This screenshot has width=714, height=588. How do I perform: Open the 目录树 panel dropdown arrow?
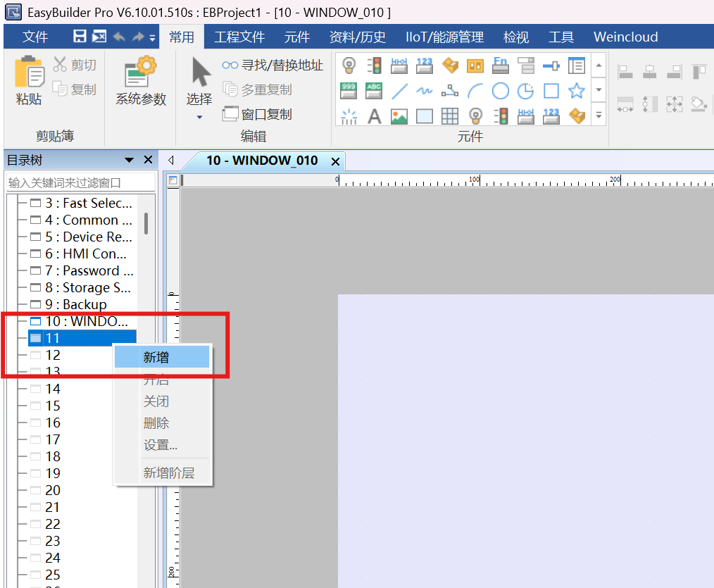point(130,161)
